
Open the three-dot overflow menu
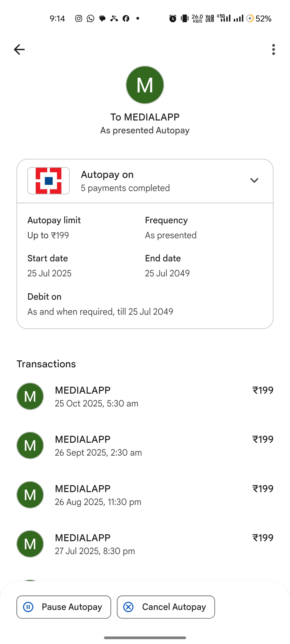pos(273,50)
